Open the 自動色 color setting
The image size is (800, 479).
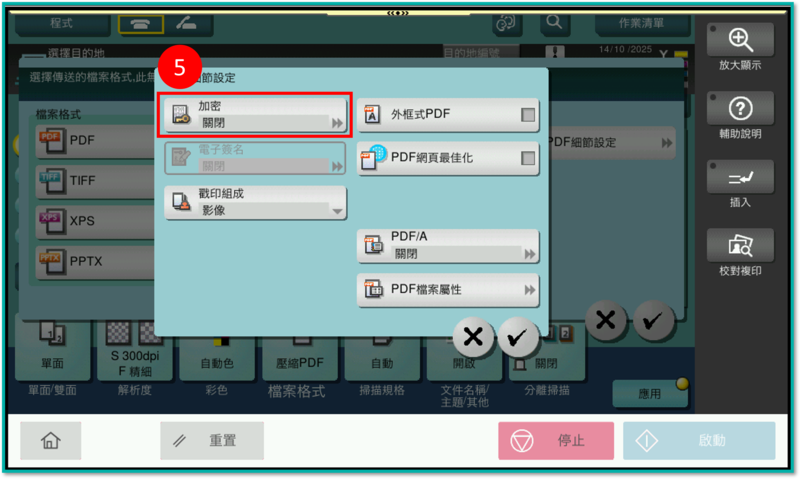pyautogui.click(x=217, y=358)
